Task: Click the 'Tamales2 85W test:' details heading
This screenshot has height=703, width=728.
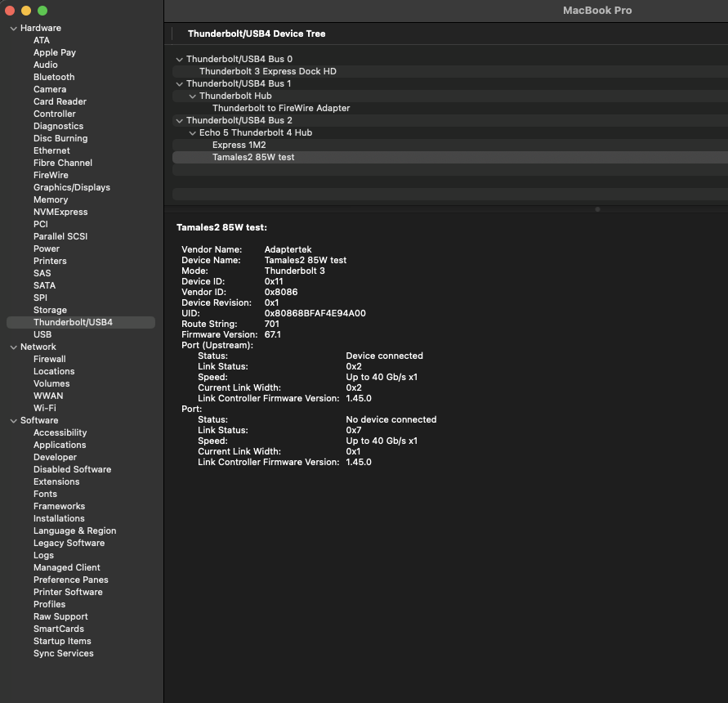Action: [221, 228]
